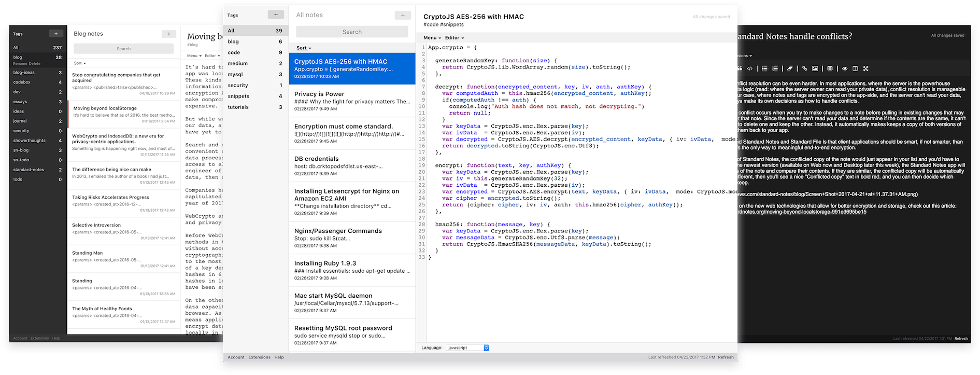Expand the Editor dropdown above the code
Screen dimensions: 980x375
[455, 38]
